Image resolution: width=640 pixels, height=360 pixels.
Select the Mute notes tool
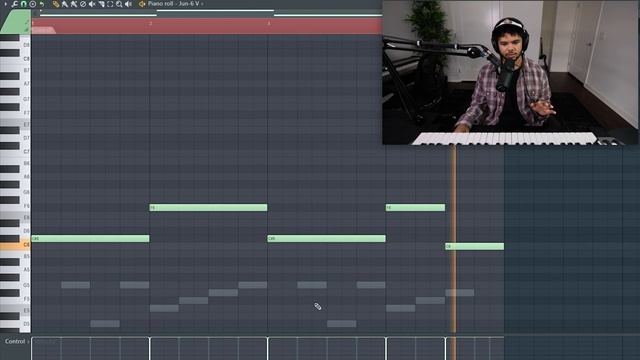coord(92,4)
